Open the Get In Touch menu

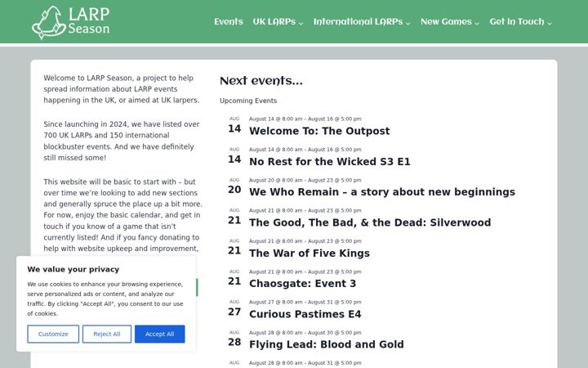[x=517, y=22]
